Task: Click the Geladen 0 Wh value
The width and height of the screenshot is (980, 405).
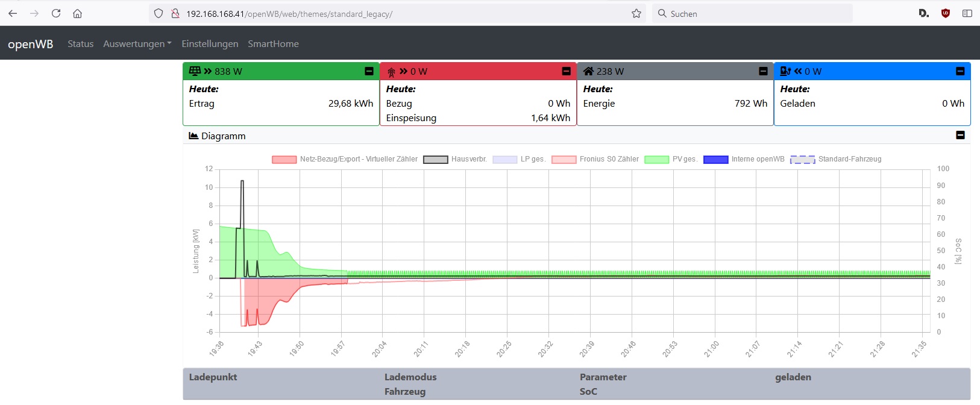Action: click(953, 104)
